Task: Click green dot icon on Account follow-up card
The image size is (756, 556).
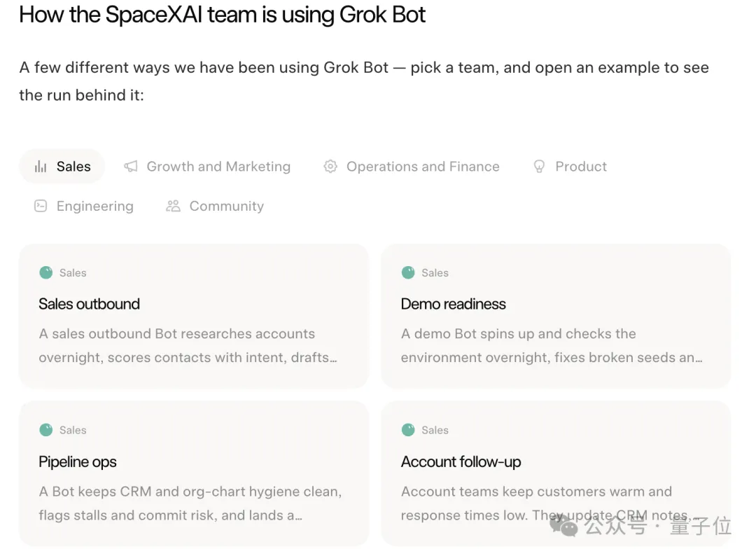Action: pos(408,430)
